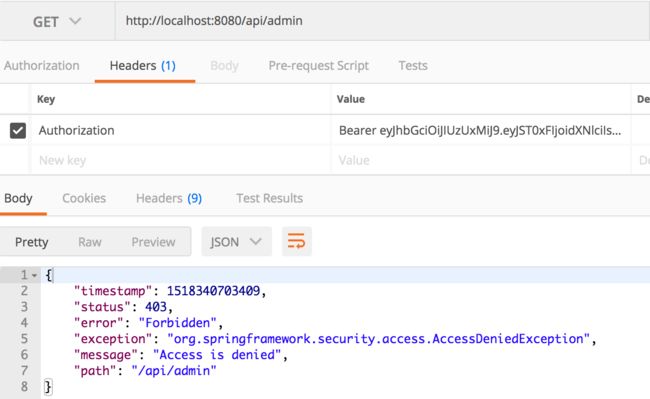Screen dimensions: 650x399
Task: Open the response Cookies tab
Action: (84, 198)
